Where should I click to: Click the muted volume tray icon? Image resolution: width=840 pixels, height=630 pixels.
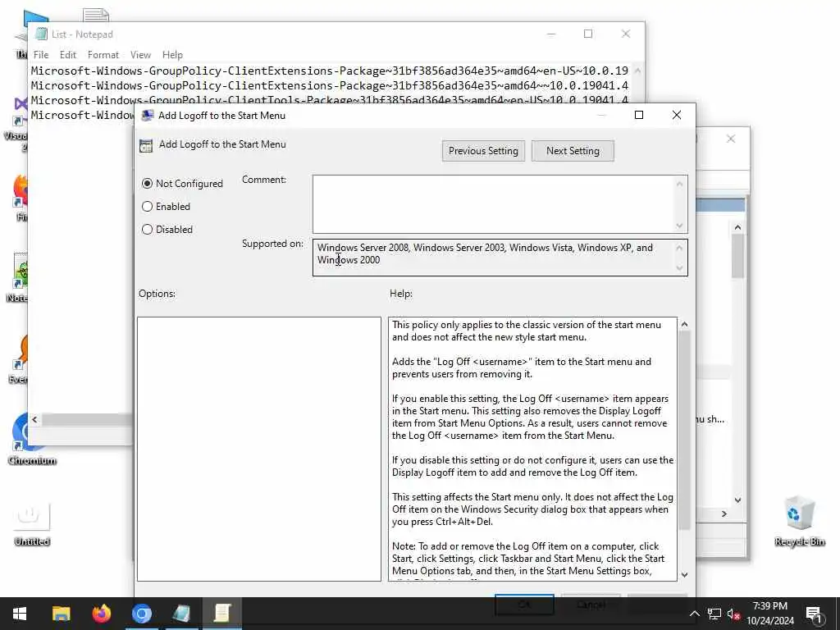click(x=733, y=614)
